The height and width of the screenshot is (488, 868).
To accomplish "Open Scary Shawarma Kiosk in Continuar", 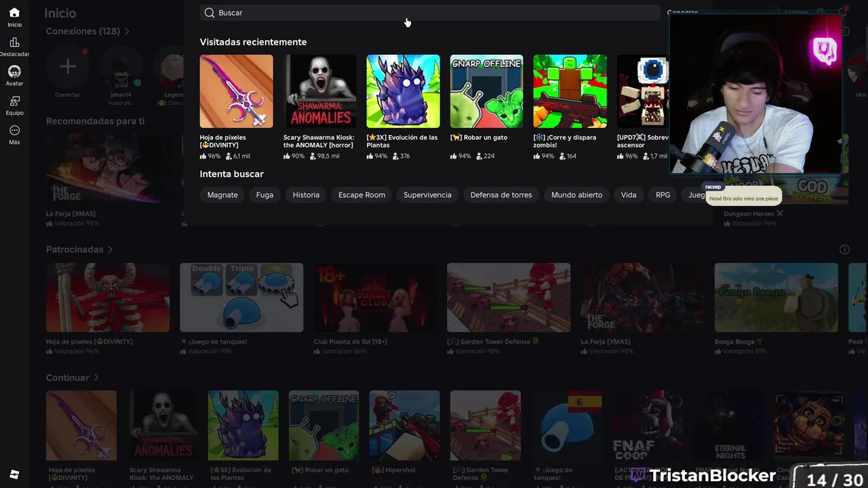I will click(x=162, y=426).
